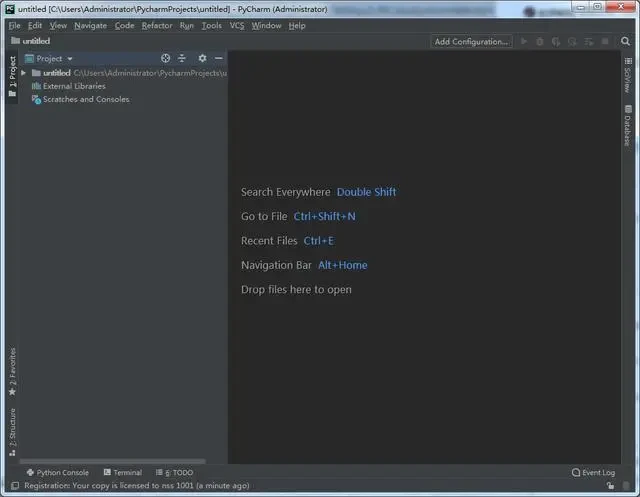Screen dimensions: 640x497
Task: Click the Project panel horizontal scrollbar
Action: pos(110,461)
